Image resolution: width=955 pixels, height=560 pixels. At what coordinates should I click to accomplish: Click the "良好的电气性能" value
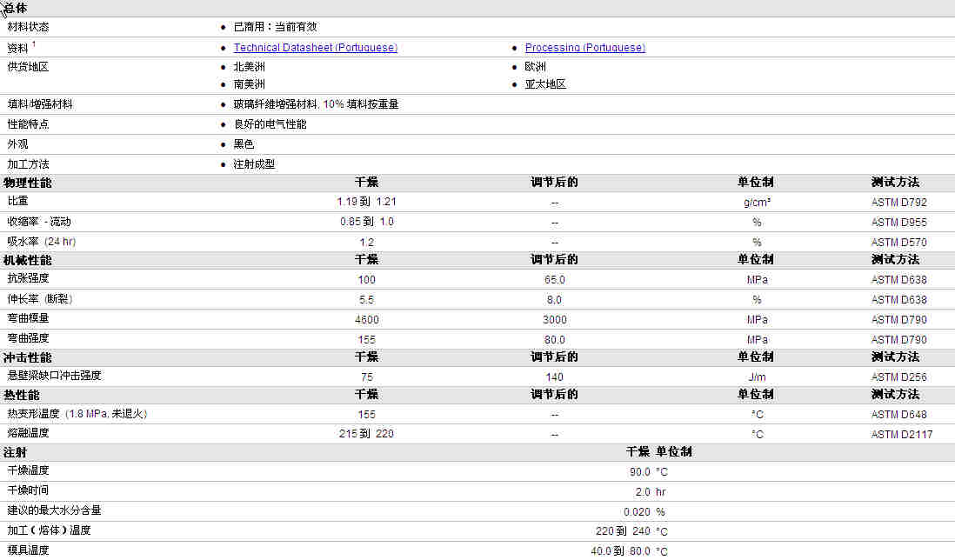tap(270, 124)
